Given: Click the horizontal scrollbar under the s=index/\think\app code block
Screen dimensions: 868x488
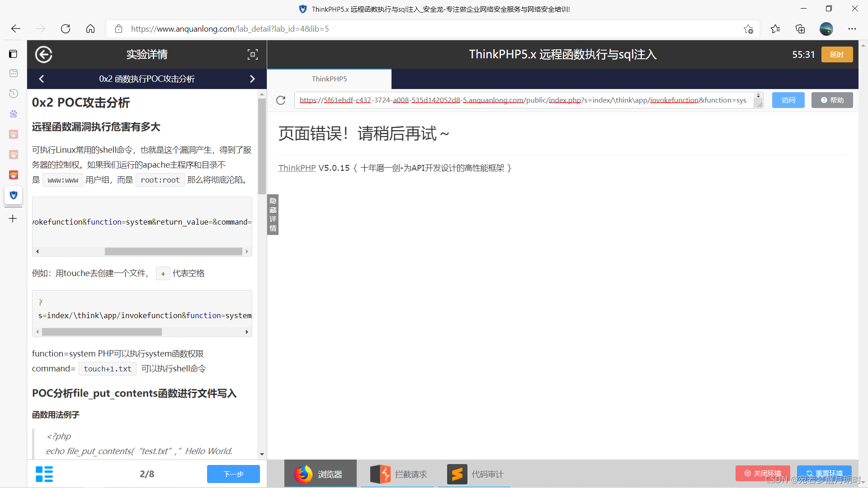Looking at the screenshot, I should [x=102, y=332].
